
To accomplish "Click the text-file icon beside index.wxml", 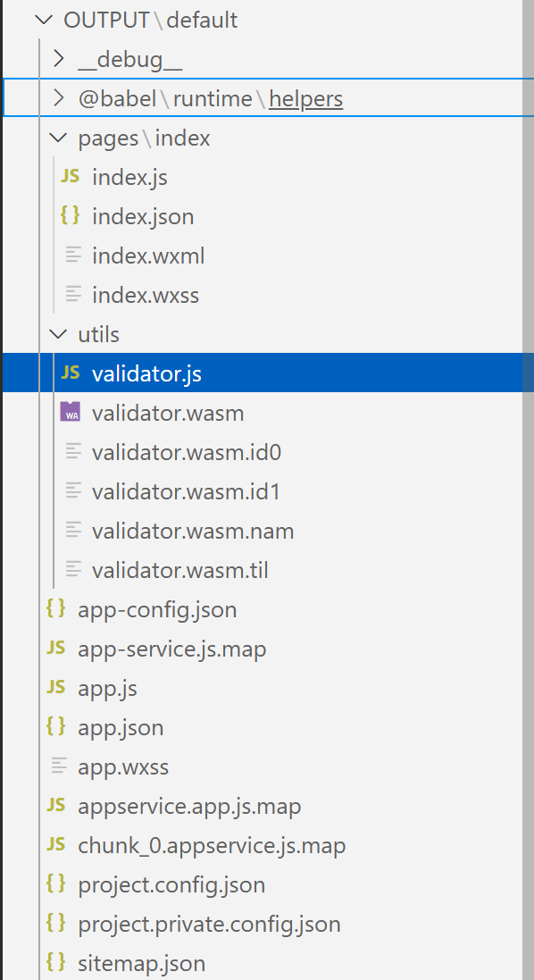I will [74, 255].
